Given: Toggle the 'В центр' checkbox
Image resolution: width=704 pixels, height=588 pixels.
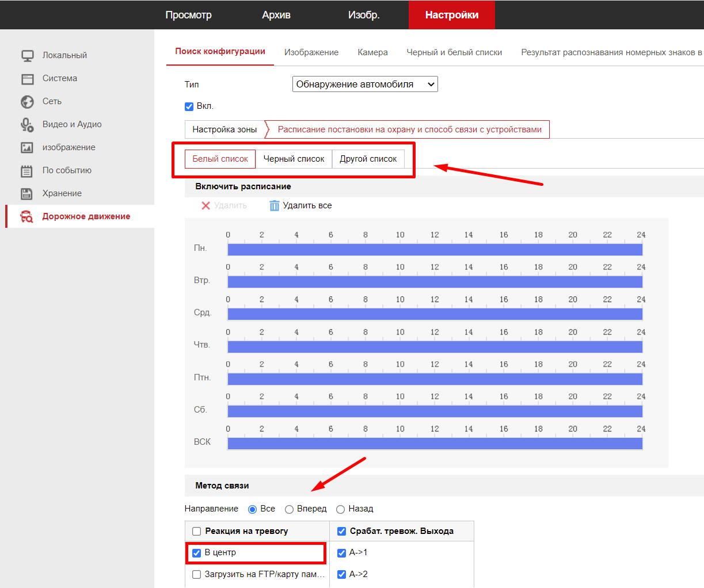Looking at the screenshot, I should (197, 553).
